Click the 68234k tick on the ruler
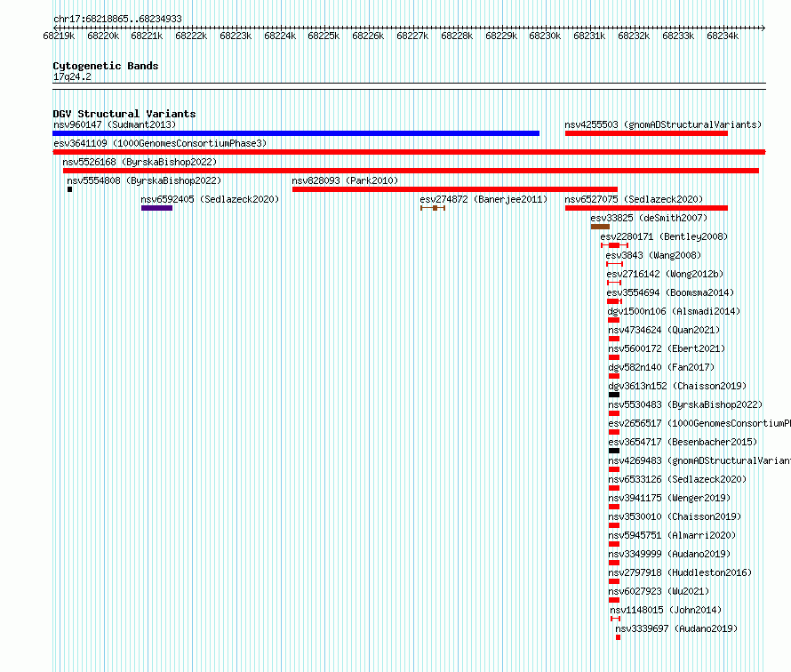 point(723,36)
